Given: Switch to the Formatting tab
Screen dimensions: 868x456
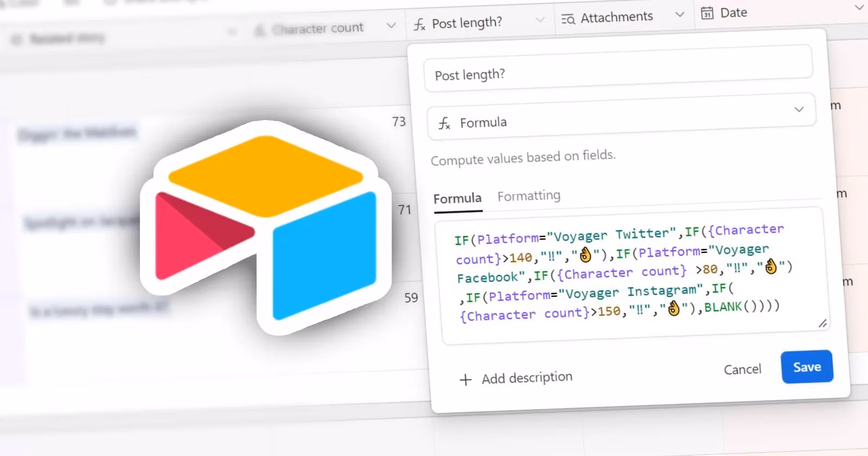Looking at the screenshot, I should click(529, 195).
